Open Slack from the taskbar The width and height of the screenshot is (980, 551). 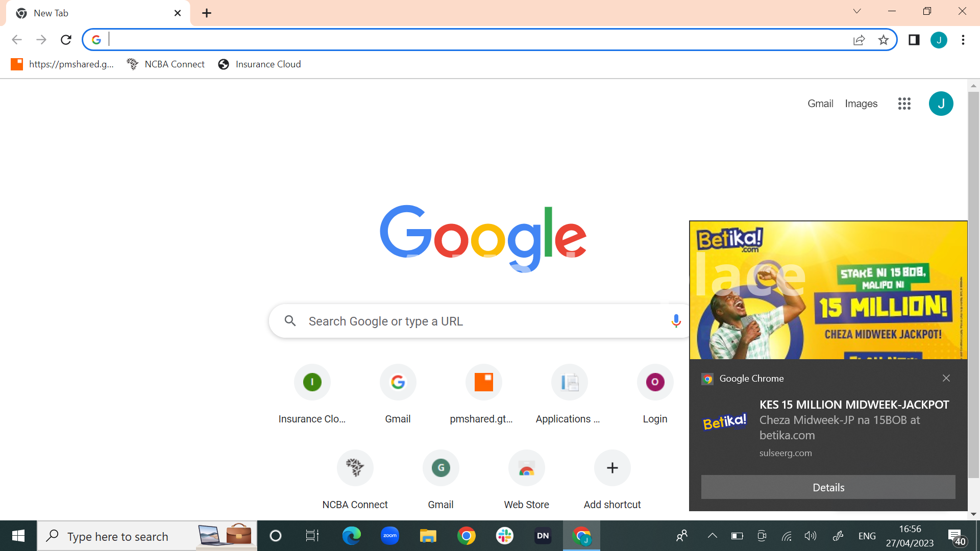(504, 536)
